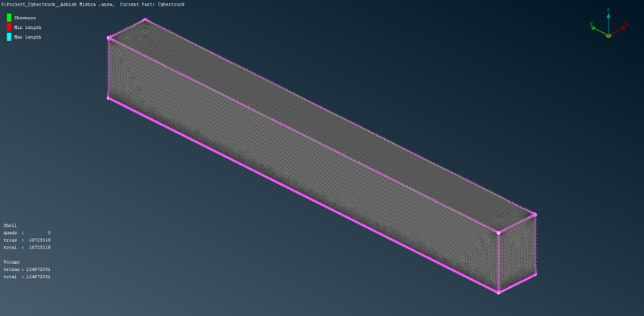Select the Skewness legend label
The image size is (644, 316).
click(x=25, y=18)
